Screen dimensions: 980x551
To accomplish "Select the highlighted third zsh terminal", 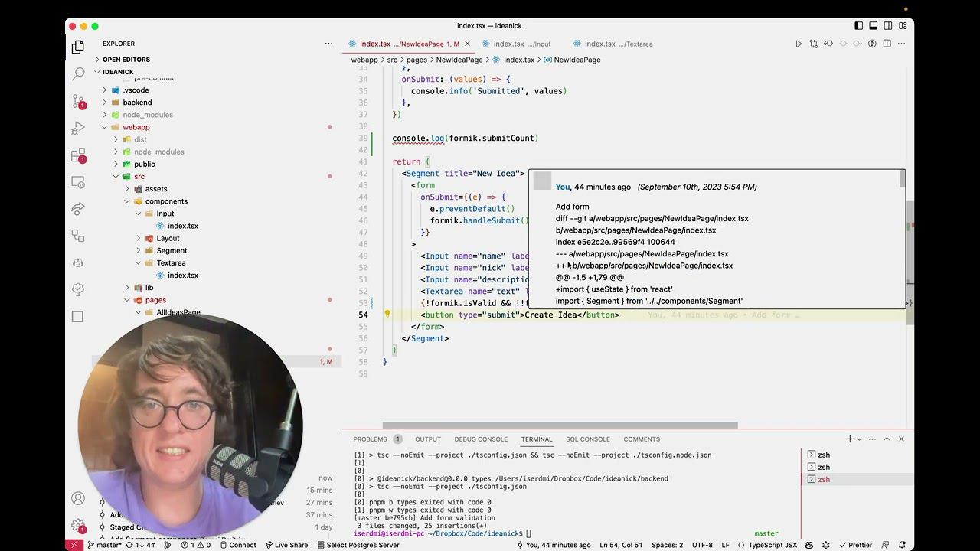I will point(856,479).
